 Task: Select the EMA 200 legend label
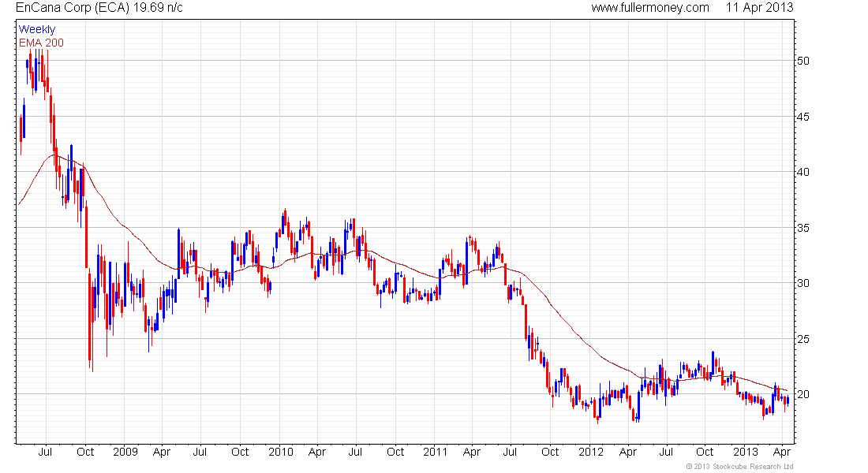coord(41,43)
